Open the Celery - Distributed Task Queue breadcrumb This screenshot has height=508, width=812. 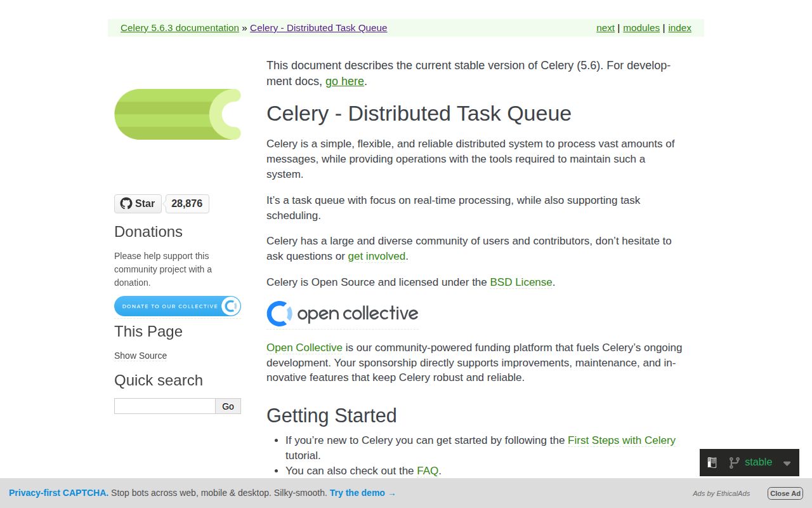[318, 28]
